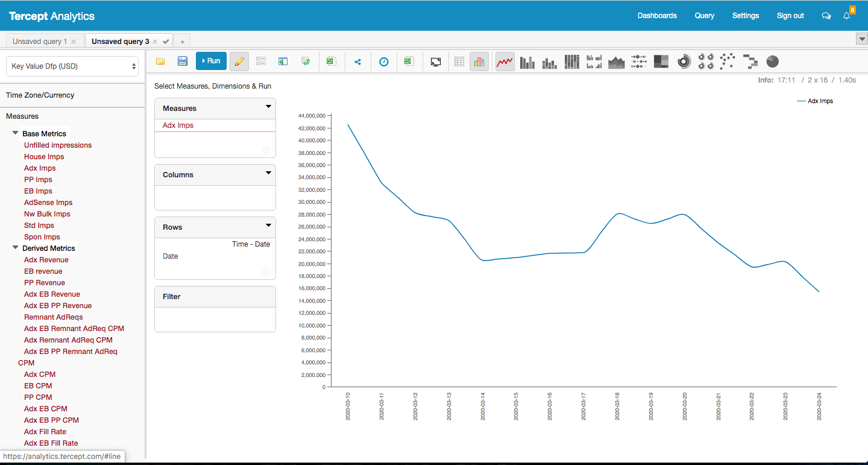Close the Unsaved query 1 tab
Screen dimensions: 868x465
(74, 42)
